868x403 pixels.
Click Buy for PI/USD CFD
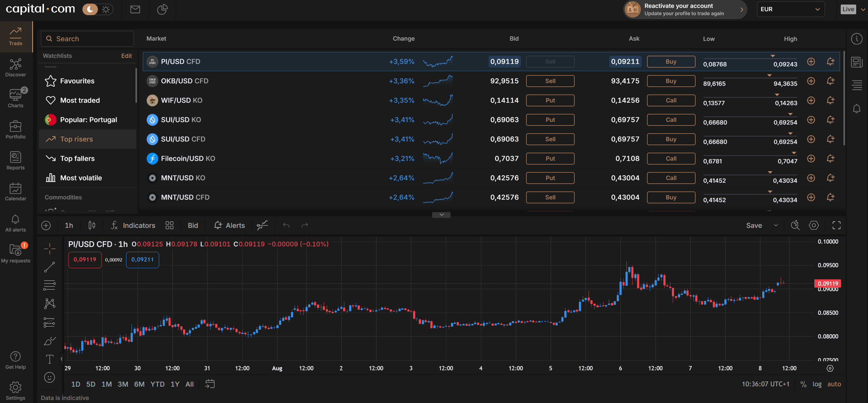coord(671,62)
